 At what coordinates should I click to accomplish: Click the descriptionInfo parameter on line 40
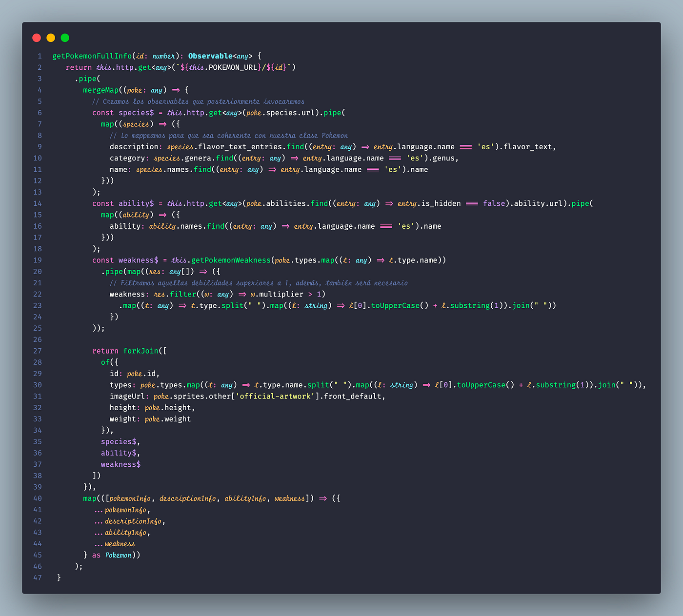(188, 498)
